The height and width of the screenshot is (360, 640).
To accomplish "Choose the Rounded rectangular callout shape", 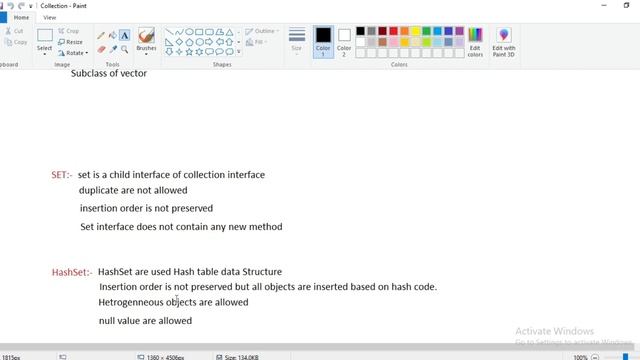I will 209,52.
